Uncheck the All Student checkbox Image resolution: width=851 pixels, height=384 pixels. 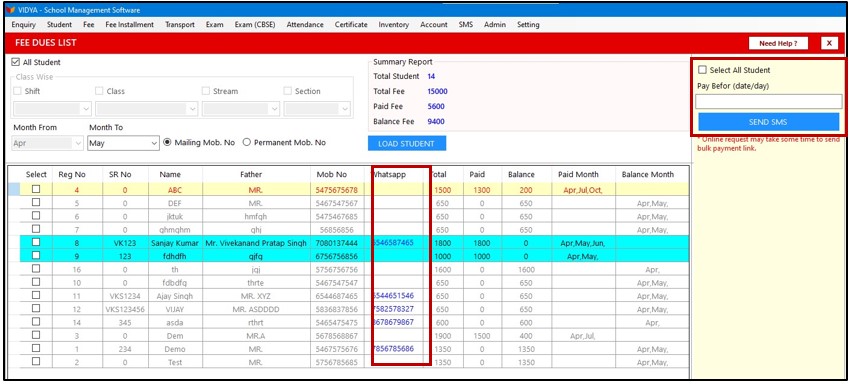pyautogui.click(x=16, y=62)
